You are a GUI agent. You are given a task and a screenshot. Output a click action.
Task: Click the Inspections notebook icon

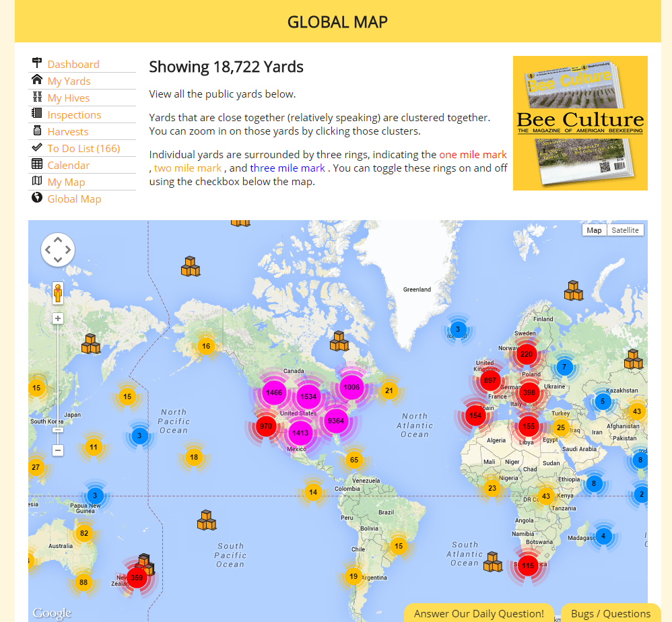pos(37,114)
